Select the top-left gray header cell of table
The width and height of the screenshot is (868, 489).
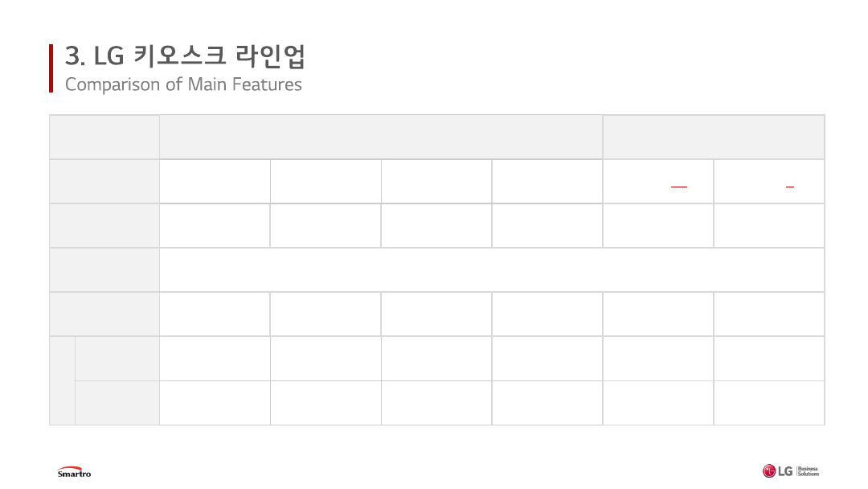104,138
